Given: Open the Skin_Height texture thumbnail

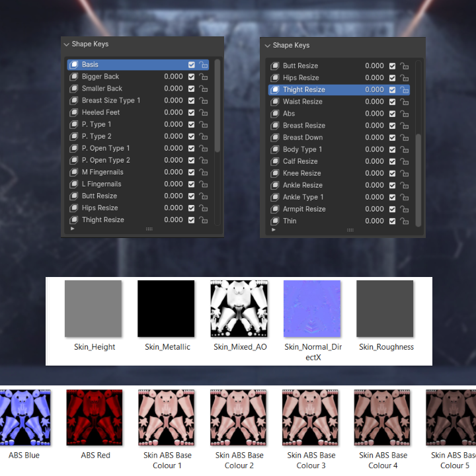Looking at the screenshot, I should [93, 309].
